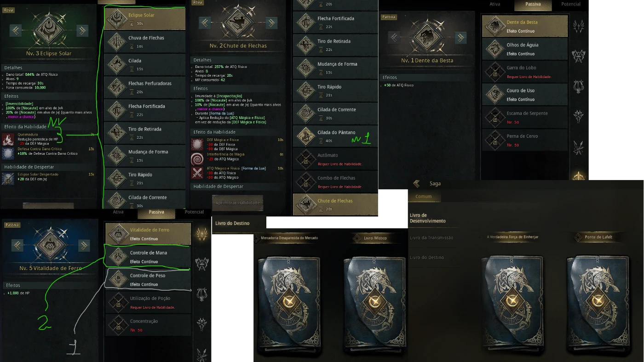
Task: Open Livro da Transmissão in the Saga list
Action: tap(431, 238)
